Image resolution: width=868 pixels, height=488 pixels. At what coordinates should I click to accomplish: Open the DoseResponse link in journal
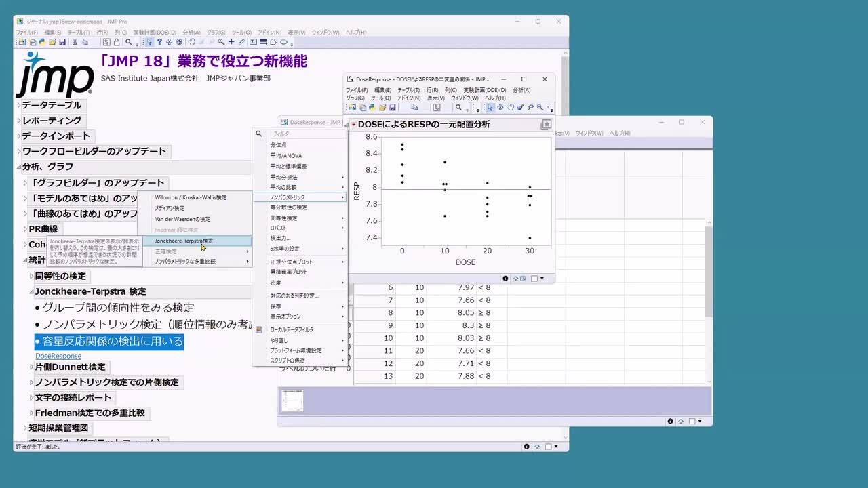(58, 356)
